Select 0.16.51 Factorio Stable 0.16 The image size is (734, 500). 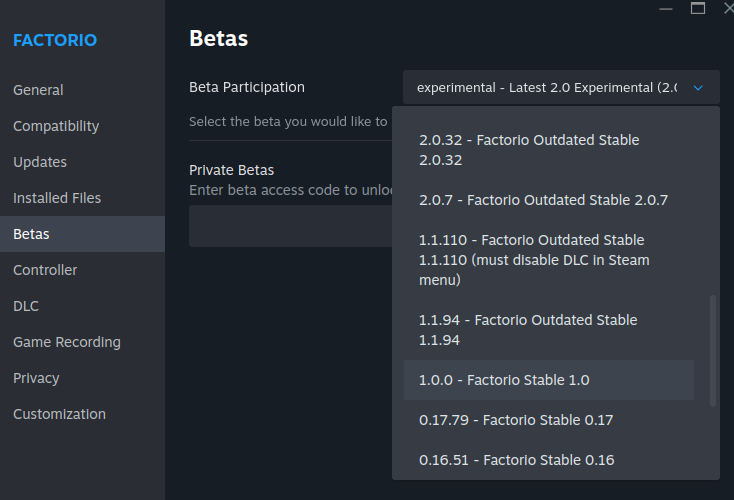click(x=548, y=460)
